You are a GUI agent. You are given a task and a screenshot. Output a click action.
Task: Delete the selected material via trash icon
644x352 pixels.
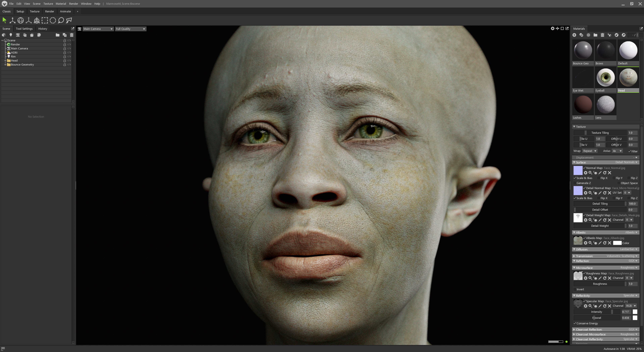603,35
